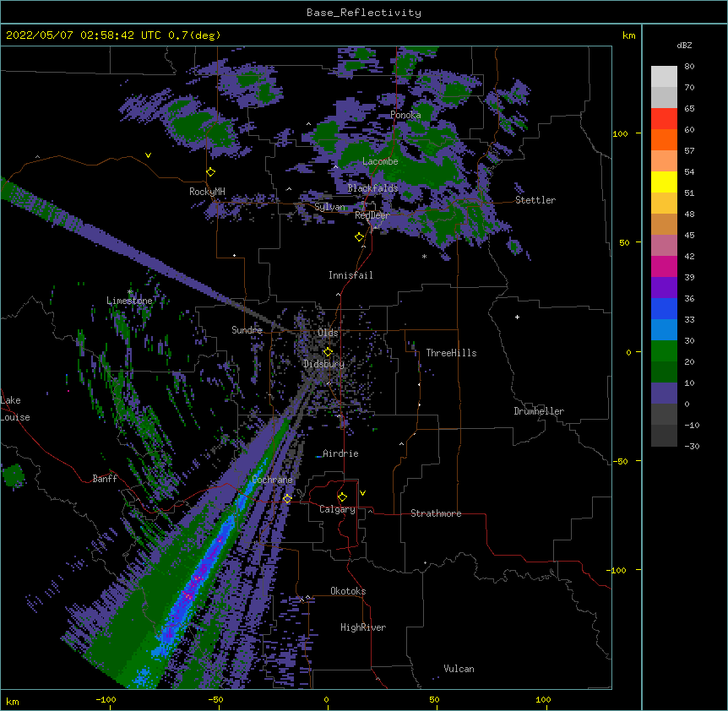Image resolution: width=728 pixels, height=711 pixels.
Task: Click the right axis -50 km tick label
Action: 620,461
